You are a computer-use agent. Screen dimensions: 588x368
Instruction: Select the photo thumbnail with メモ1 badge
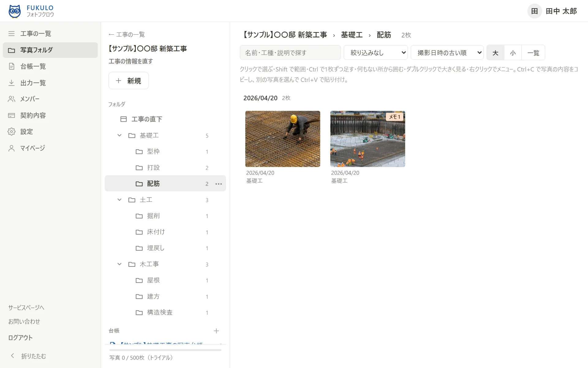pos(367,139)
